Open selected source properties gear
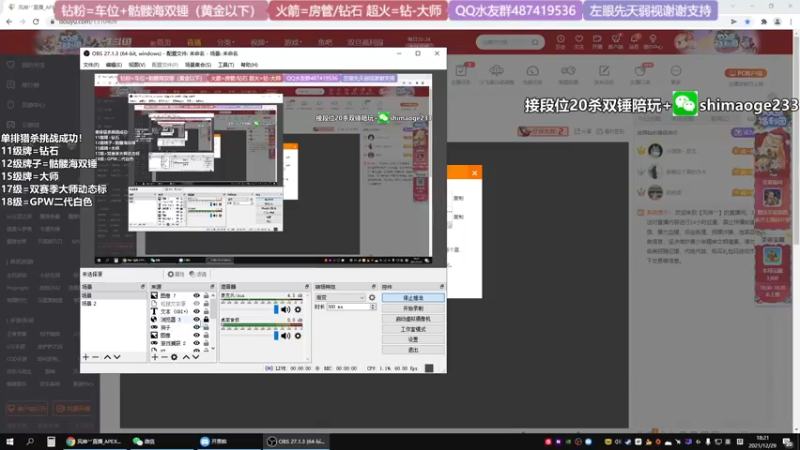The image size is (800, 450). tap(174, 357)
